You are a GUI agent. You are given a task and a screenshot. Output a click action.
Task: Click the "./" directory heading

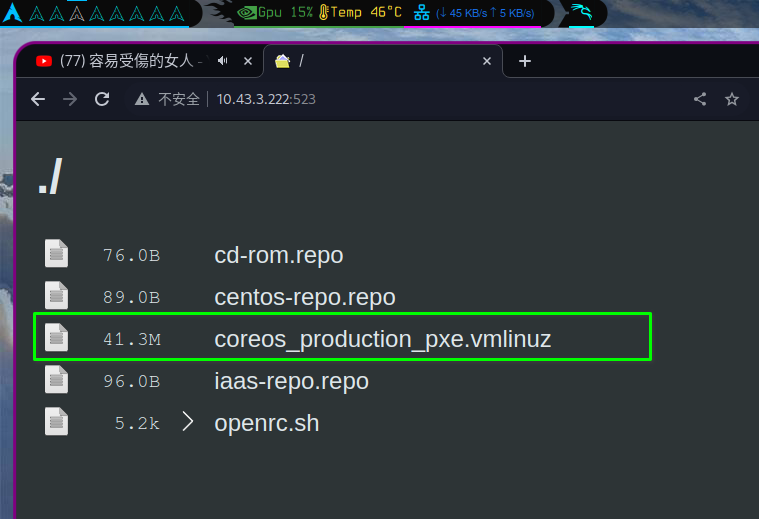pos(50,176)
